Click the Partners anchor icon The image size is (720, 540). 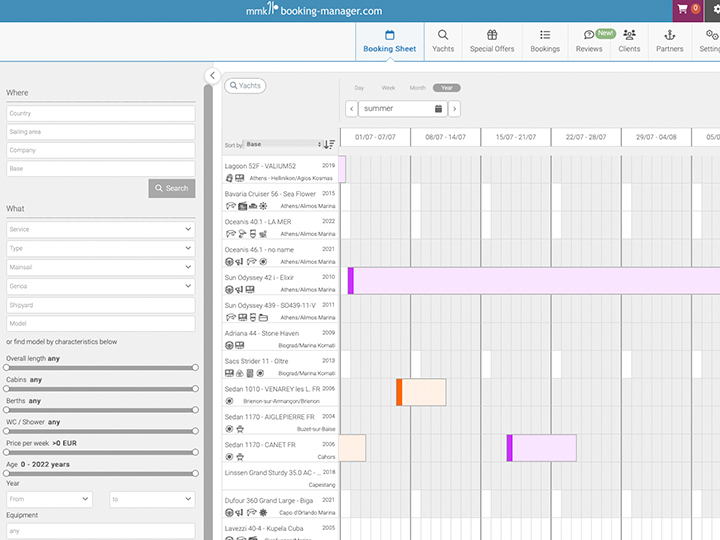[669, 35]
